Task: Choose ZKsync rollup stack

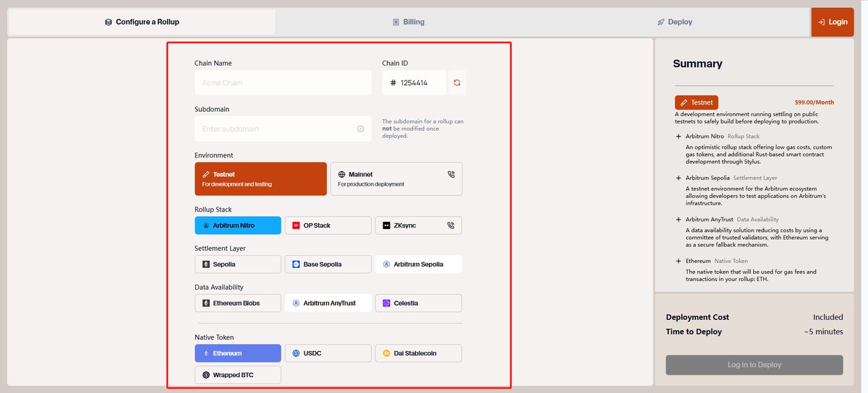Action: [418, 225]
